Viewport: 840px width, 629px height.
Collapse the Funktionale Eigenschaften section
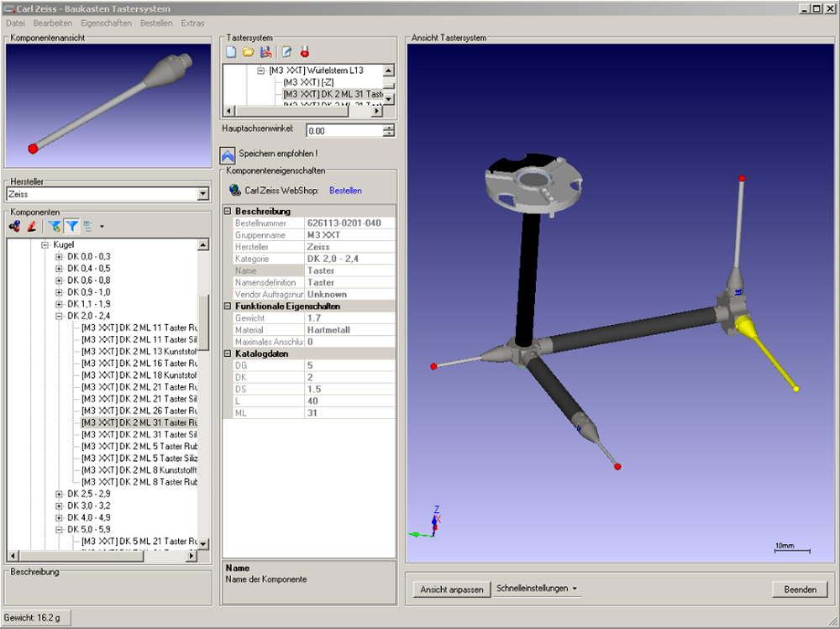coord(228,306)
